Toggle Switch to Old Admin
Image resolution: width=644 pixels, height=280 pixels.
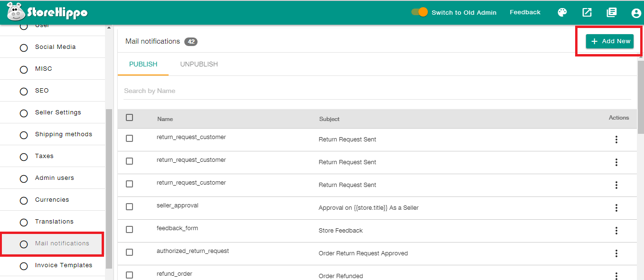420,12
